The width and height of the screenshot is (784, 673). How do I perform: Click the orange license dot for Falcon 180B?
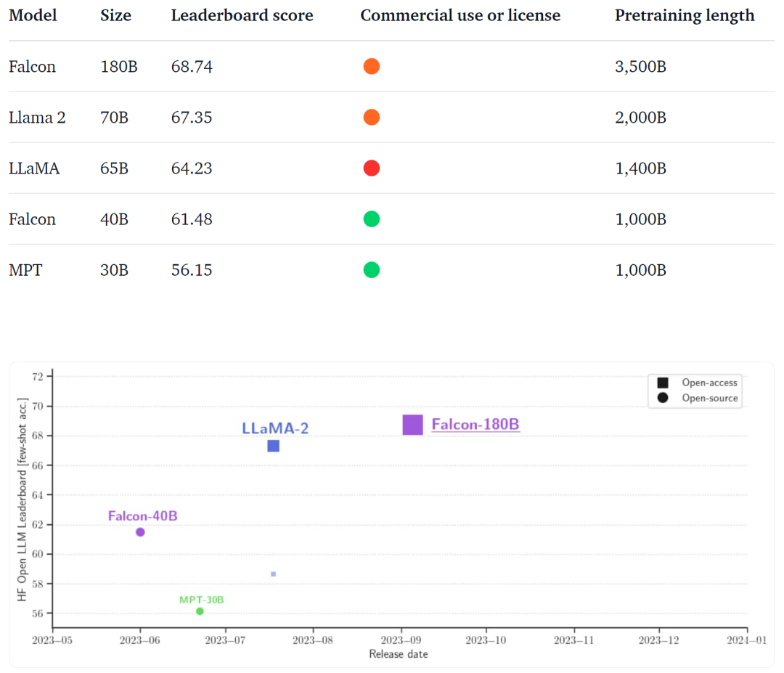pos(372,66)
